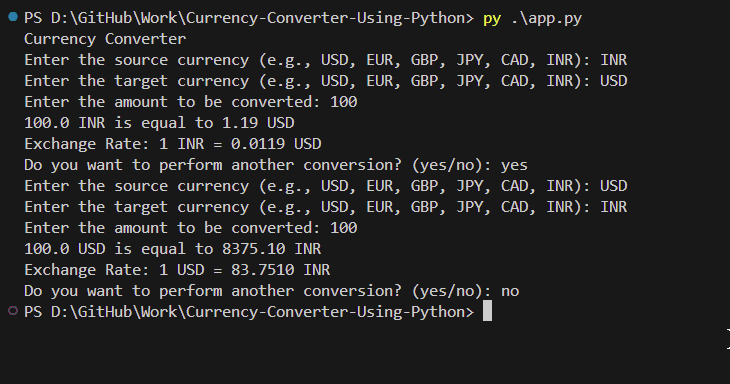Click the hollow circle decoration beside last prompt

click(x=13, y=310)
